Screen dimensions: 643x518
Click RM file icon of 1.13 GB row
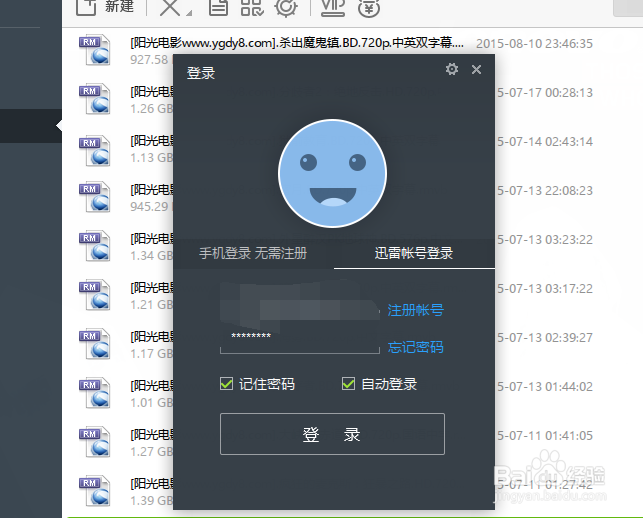[95, 151]
